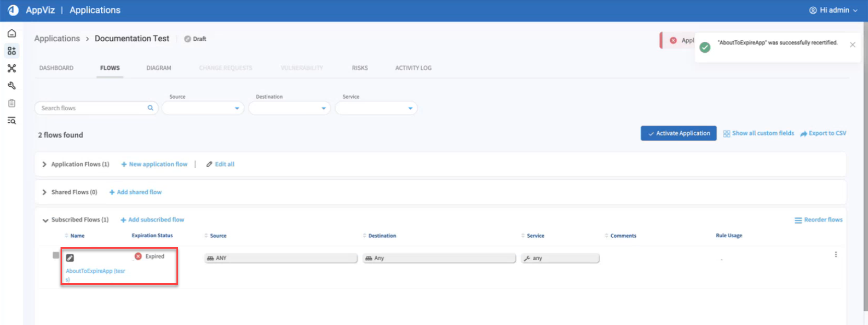The image size is (868, 325).
Task: Expand the Application Flows section
Action: (x=44, y=165)
